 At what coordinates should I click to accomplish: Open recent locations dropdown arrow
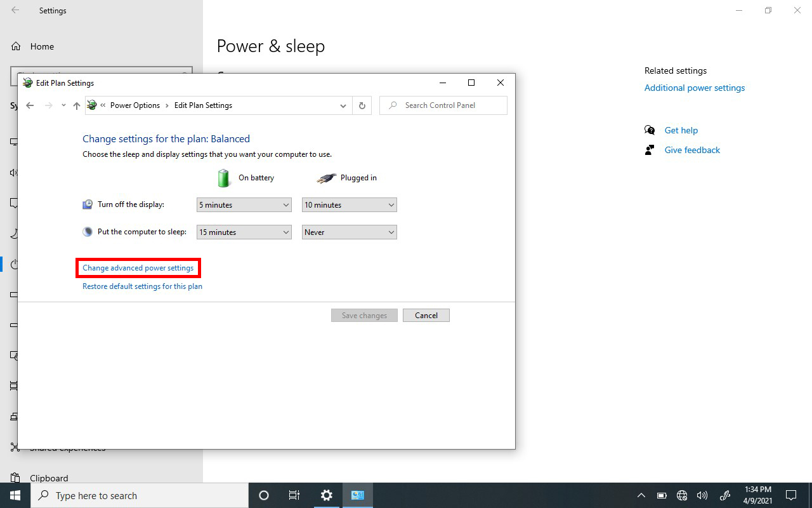pos(63,105)
